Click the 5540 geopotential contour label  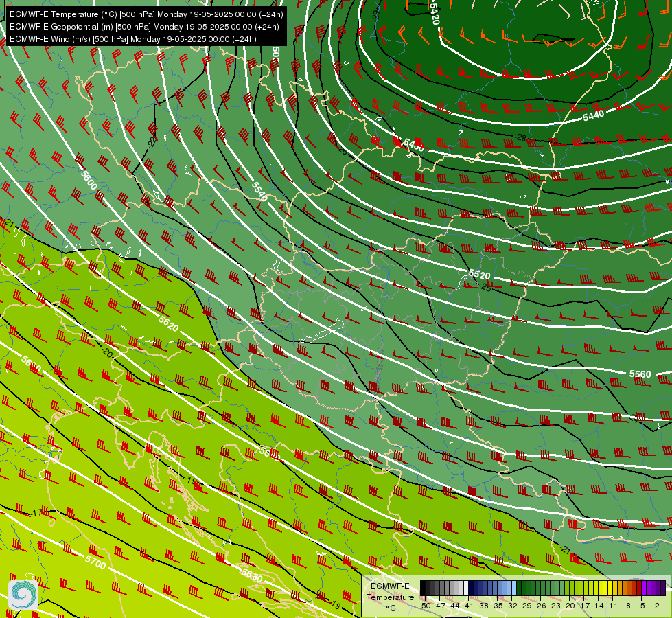259,192
